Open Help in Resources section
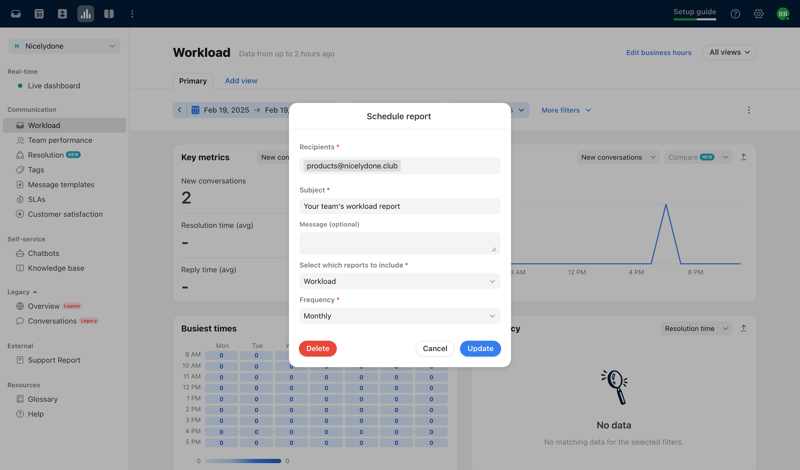This screenshot has width=800, height=470. 35,414
